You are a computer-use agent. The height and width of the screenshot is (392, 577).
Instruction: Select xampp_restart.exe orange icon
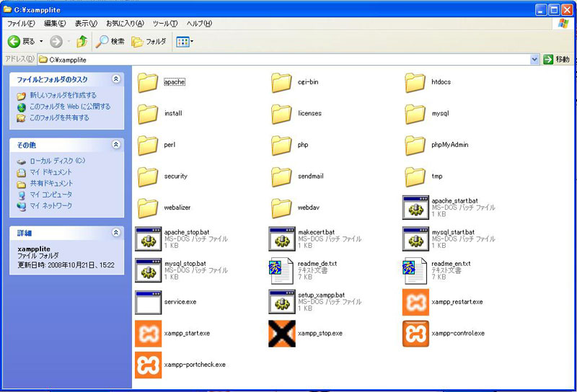(x=415, y=302)
